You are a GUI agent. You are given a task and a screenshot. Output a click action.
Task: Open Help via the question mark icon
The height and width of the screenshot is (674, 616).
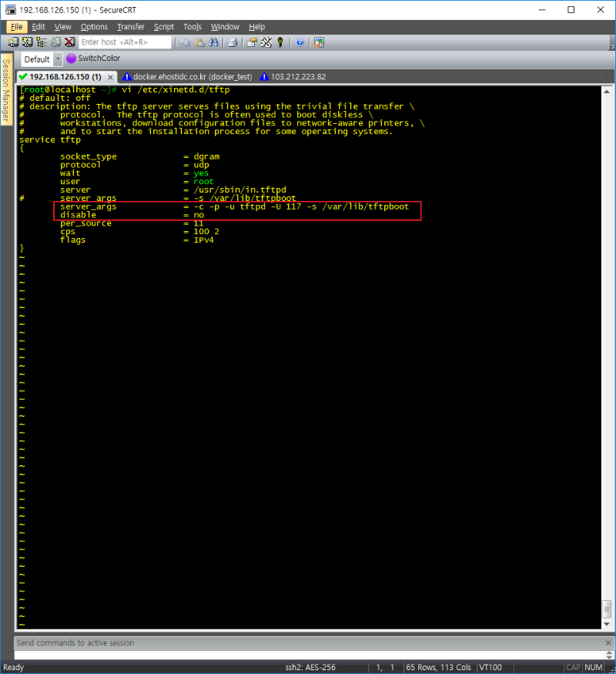(x=300, y=42)
